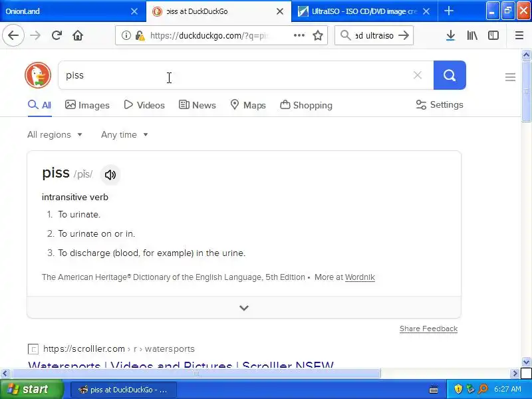Screen dimensions: 532x399
Task: Click scroll up arrow on vertical scrollbar
Action: pyautogui.click(x=526, y=55)
